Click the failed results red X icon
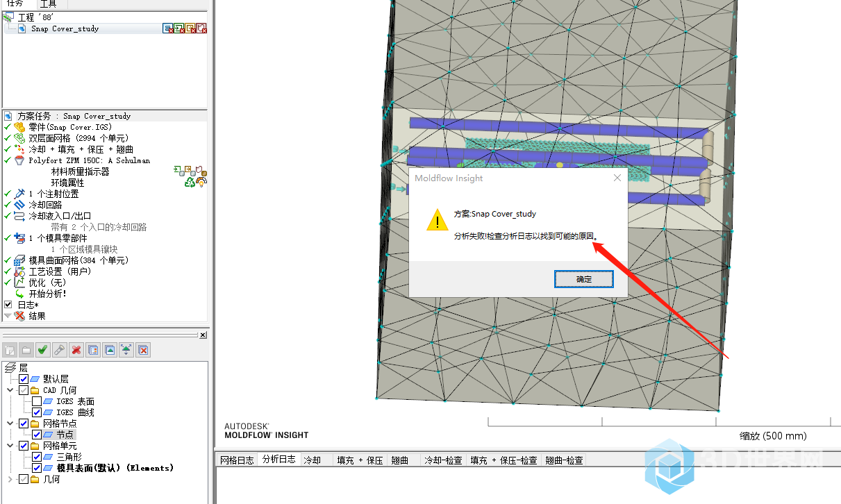 pos(19,316)
